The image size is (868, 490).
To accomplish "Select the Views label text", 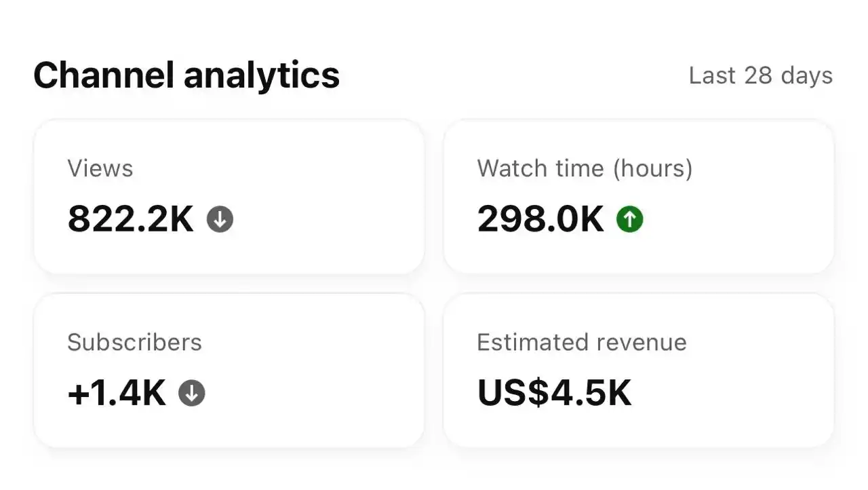I will pos(100,168).
